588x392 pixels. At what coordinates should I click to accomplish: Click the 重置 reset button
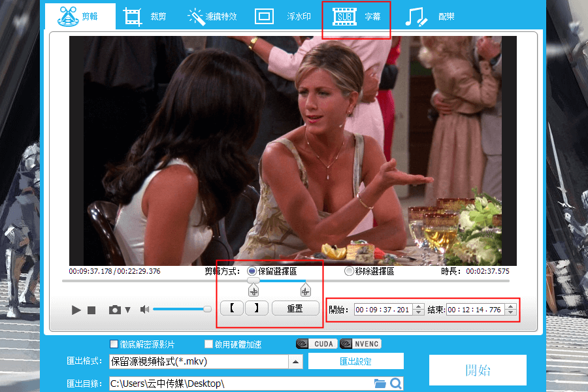[295, 308]
